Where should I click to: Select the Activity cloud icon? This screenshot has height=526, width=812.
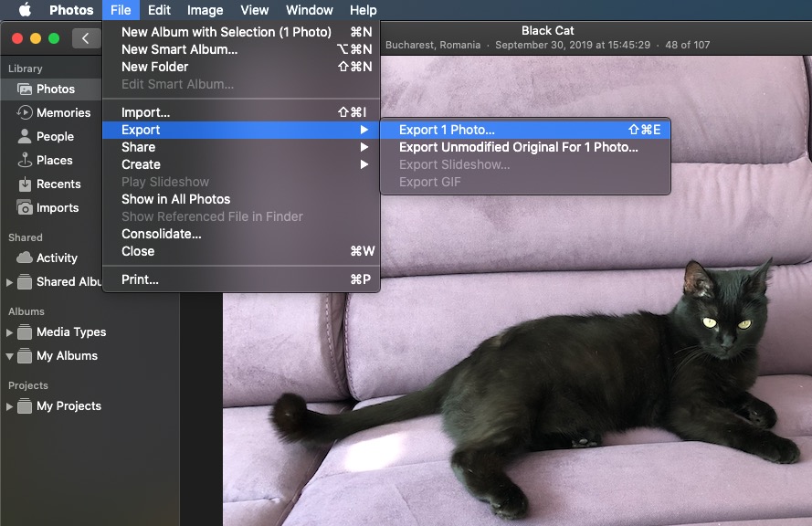tap(25, 258)
